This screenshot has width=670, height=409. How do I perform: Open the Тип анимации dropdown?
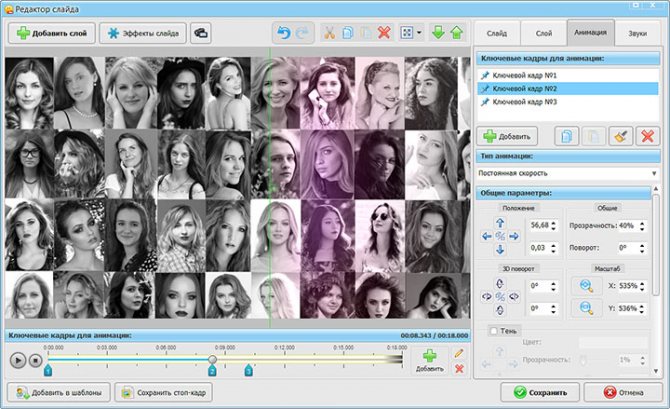click(x=567, y=174)
